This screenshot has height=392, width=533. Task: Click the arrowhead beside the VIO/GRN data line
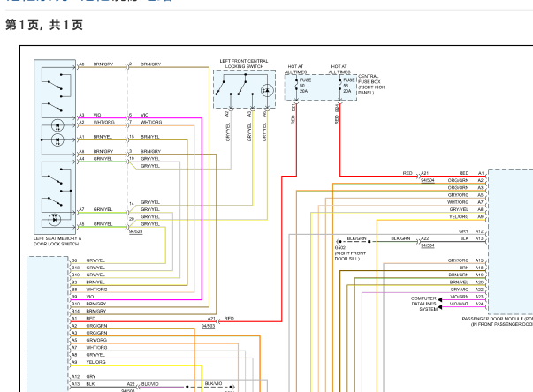(x=440, y=299)
